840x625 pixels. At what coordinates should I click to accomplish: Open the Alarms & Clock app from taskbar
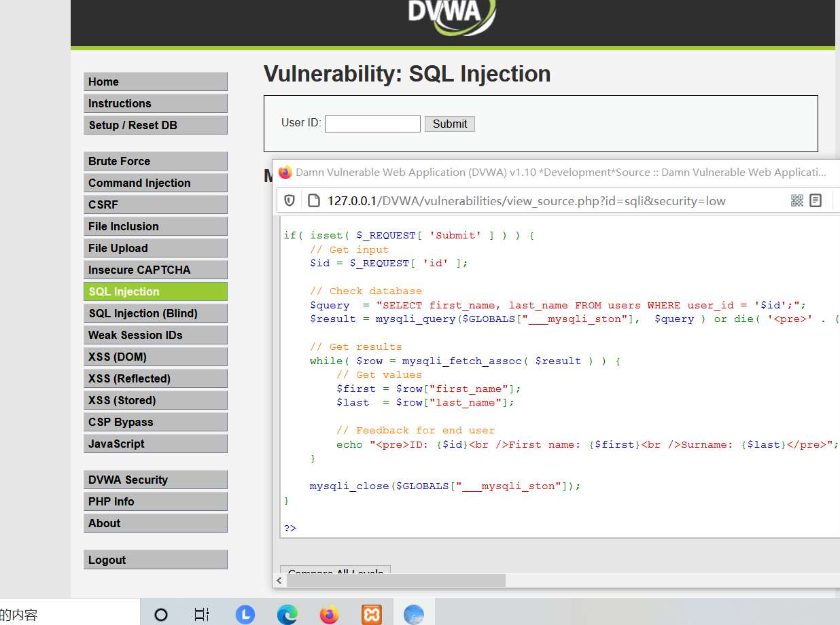point(245,613)
